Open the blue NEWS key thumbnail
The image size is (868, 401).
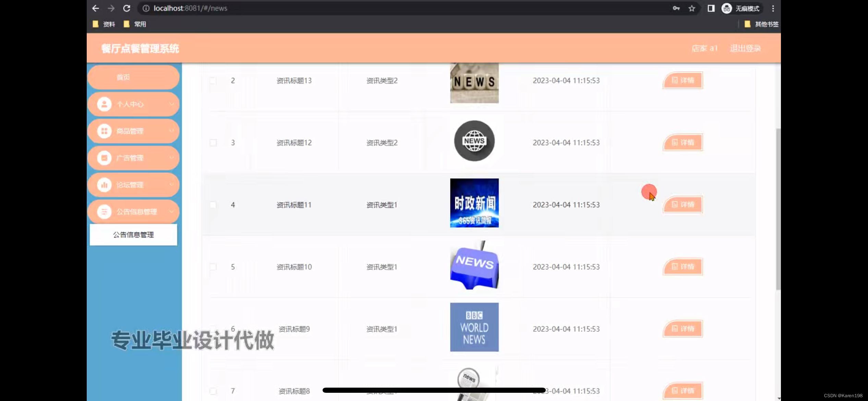(474, 265)
